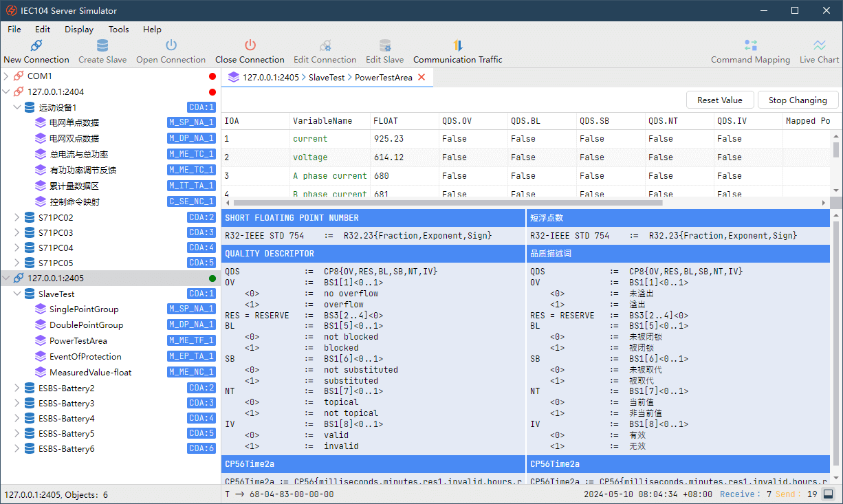843x504 pixels.
Task: Collapse the 127.0.0.1:2405 connection node
Action: [x=7, y=278]
